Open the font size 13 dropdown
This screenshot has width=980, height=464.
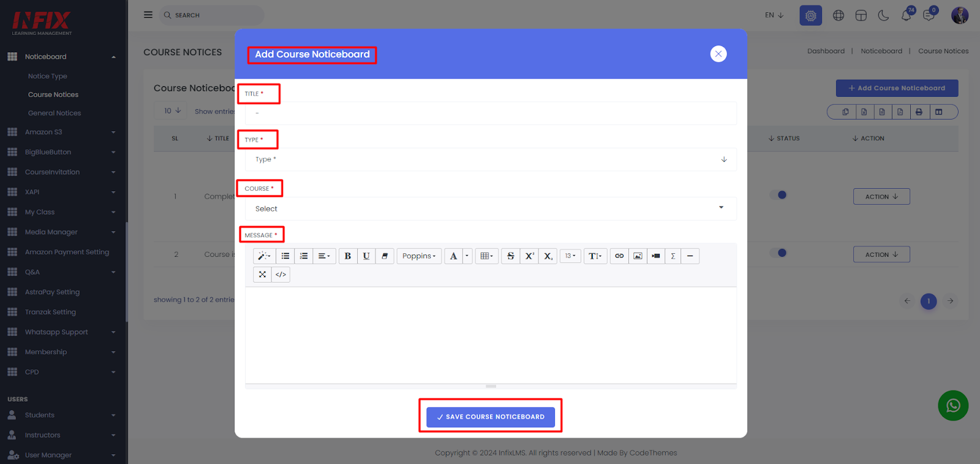(570, 256)
